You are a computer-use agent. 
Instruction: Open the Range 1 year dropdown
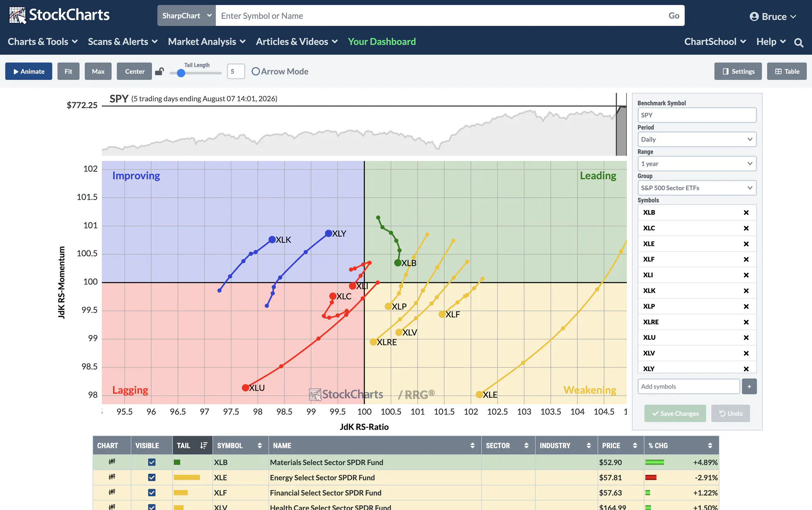(x=696, y=164)
